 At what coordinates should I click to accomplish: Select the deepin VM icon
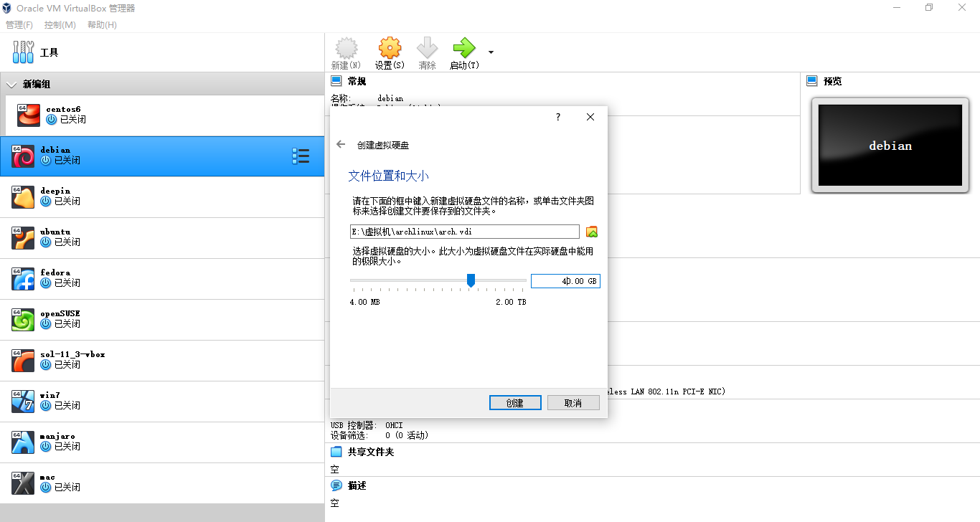[x=23, y=196]
